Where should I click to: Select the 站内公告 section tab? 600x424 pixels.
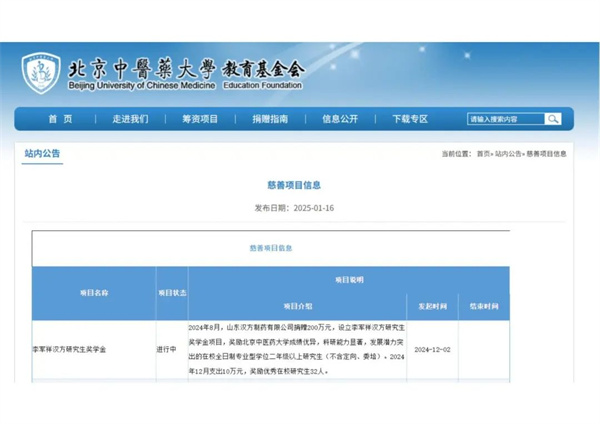[x=43, y=154]
